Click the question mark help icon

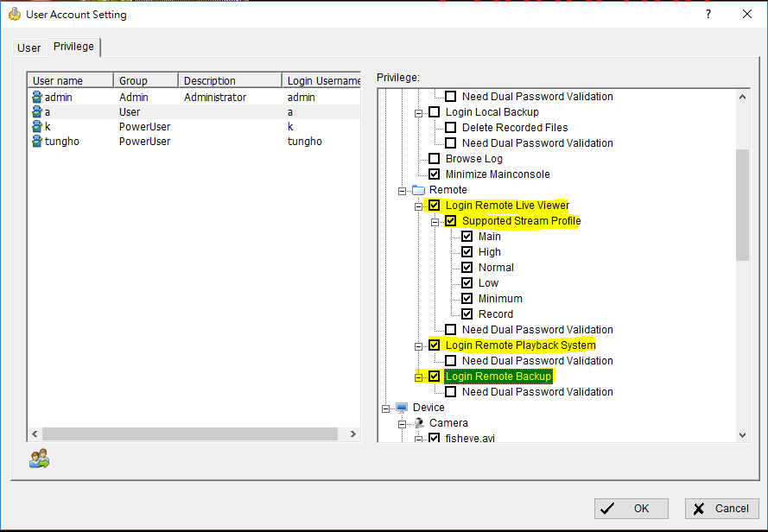pos(708,14)
